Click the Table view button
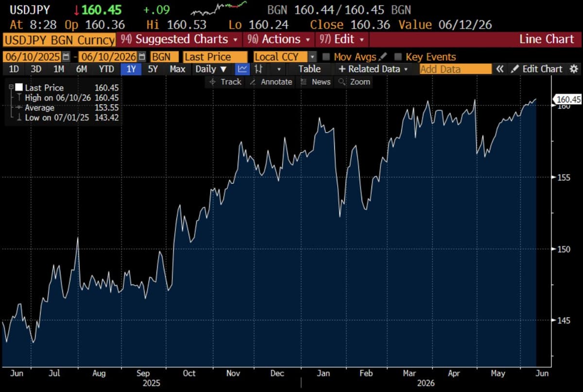 coord(309,69)
